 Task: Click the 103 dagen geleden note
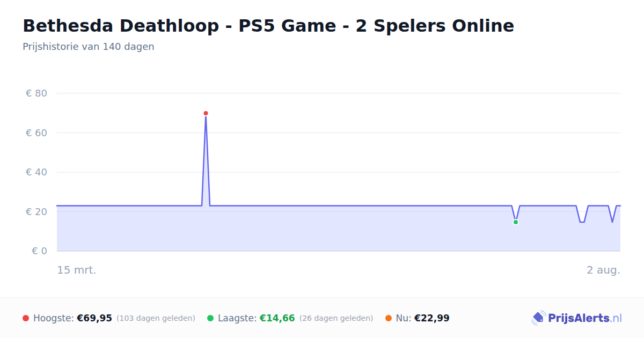[x=156, y=318]
